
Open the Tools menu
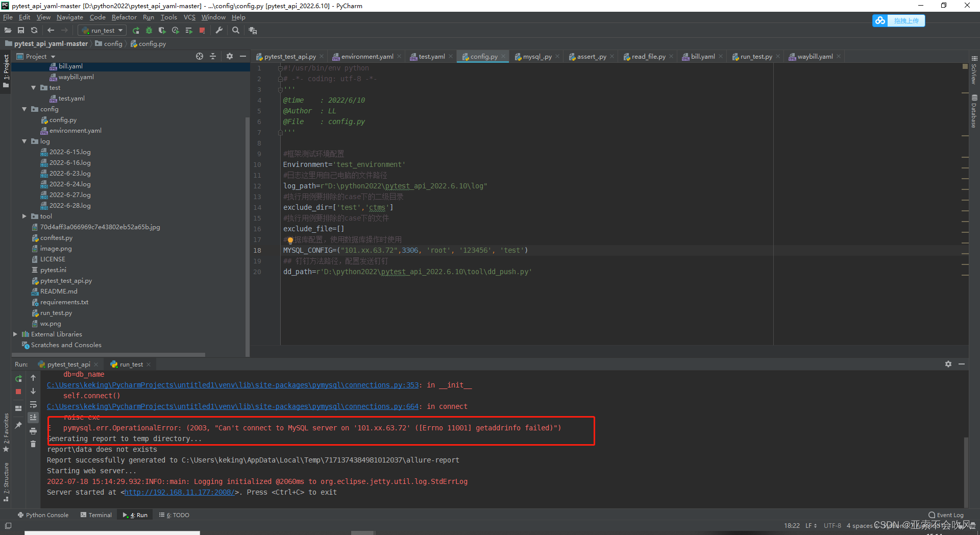(x=168, y=17)
